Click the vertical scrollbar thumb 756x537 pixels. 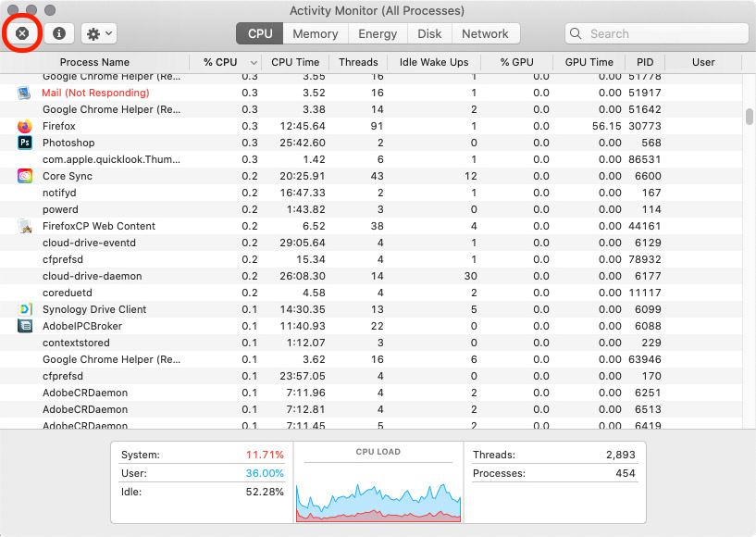pyautogui.click(x=749, y=117)
